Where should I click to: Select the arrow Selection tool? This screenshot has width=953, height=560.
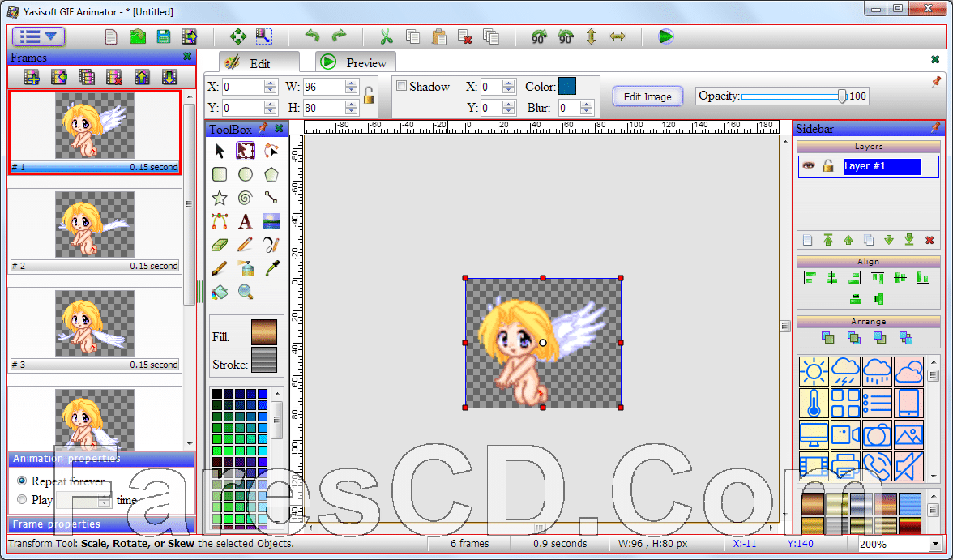[x=220, y=151]
